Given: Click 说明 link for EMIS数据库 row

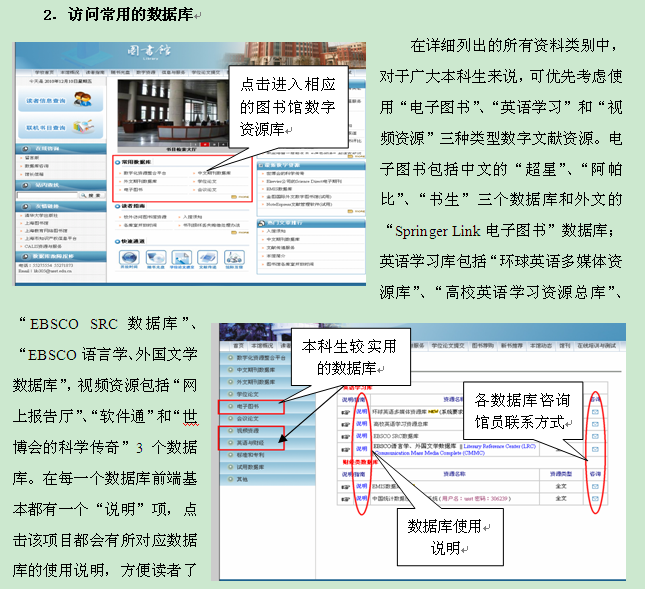Looking at the screenshot, I should 362,486.
